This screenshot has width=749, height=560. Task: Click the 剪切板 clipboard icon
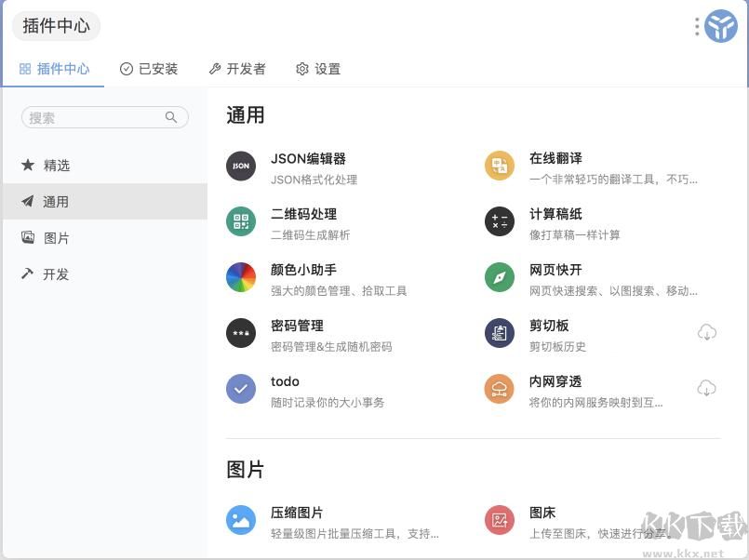[499, 333]
